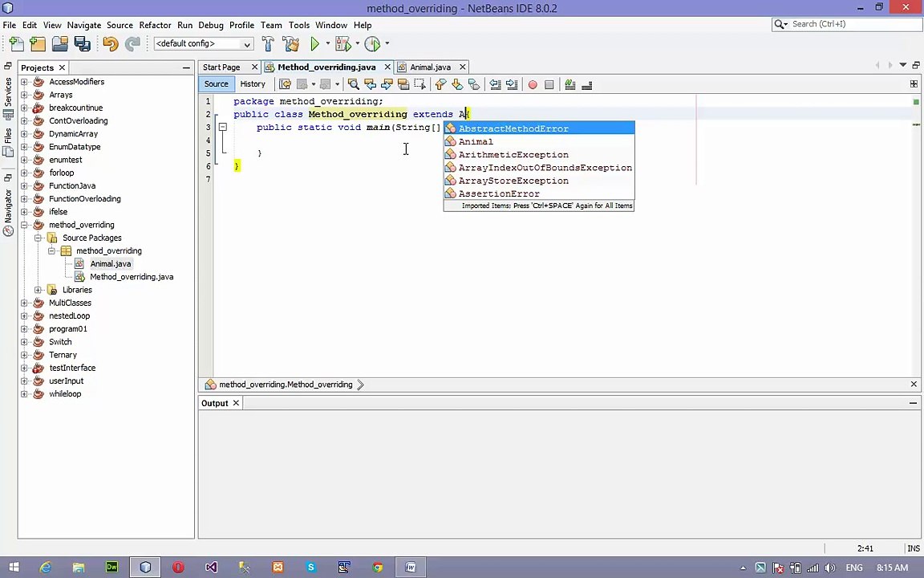The width and height of the screenshot is (924, 578).
Task: Click the Find Selection magnifier icon in editor toolbar
Action: pos(353,84)
